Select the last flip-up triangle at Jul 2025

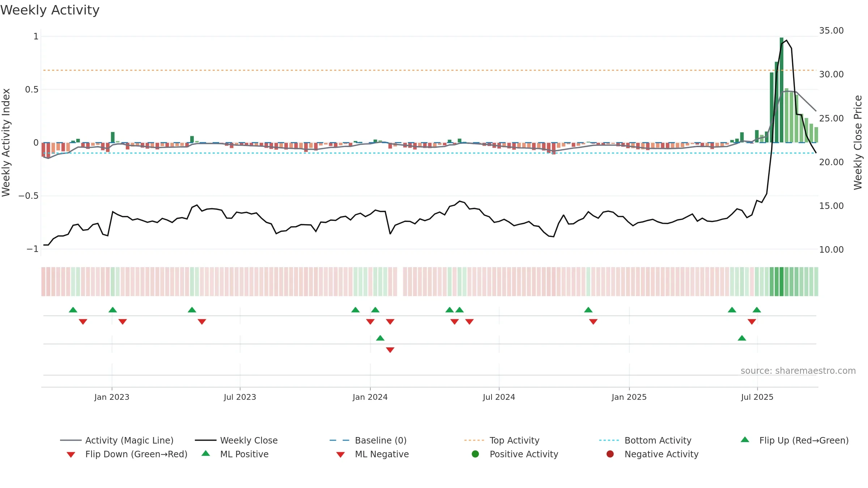coord(757,310)
